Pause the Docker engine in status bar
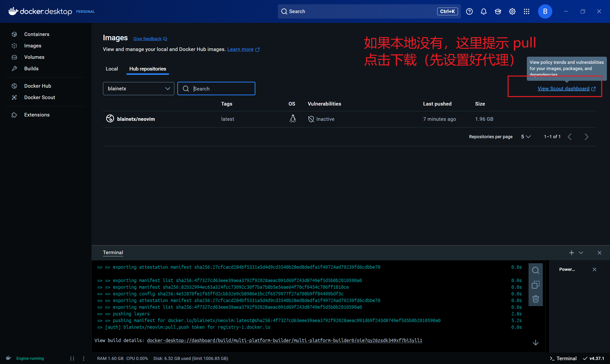 pyautogui.click(x=72, y=358)
